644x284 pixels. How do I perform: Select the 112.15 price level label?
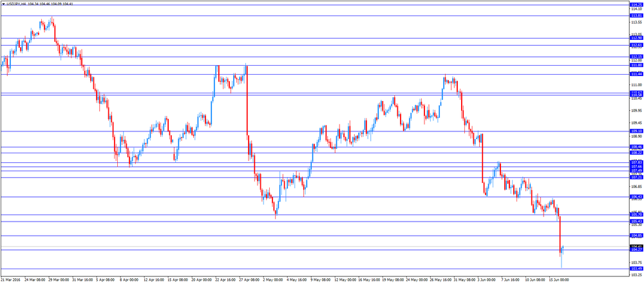pos(636,57)
